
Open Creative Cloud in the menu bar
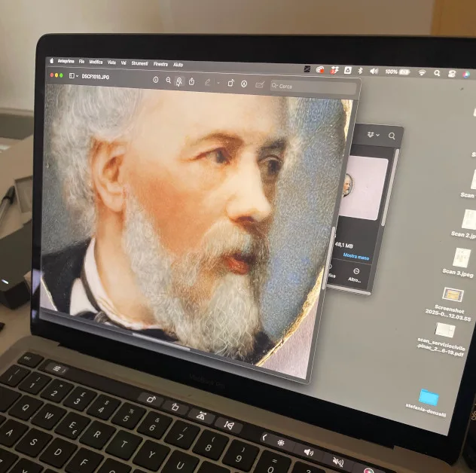pos(320,70)
